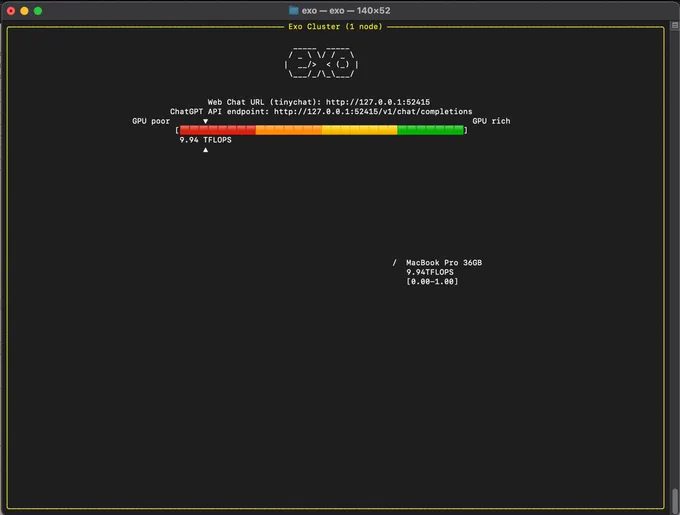Image resolution: width=680 pixels, height=515 pixels.
Task: Click the green segment of the GPU bar
Action: pos(430,130)
